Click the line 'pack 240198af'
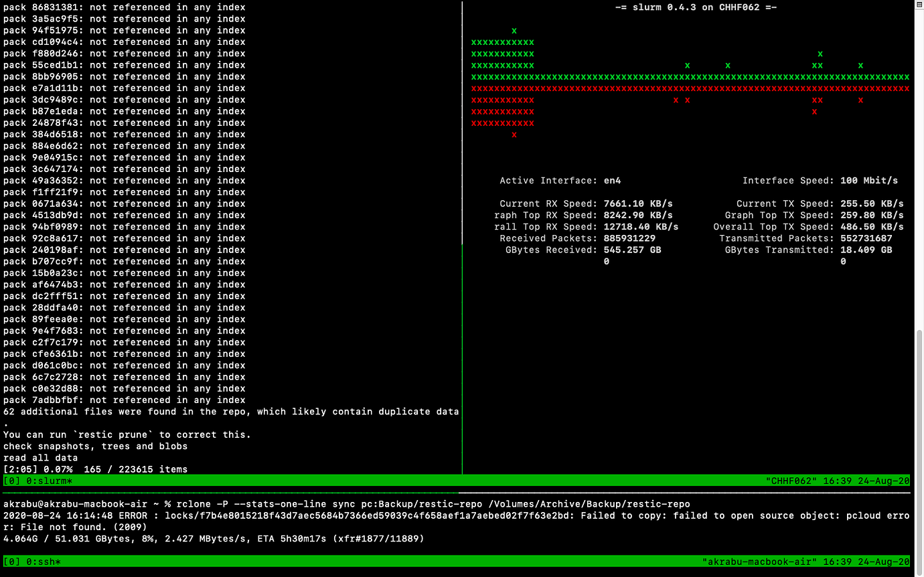Viewport: 924px width, 577px height. (x=125, y=250)
